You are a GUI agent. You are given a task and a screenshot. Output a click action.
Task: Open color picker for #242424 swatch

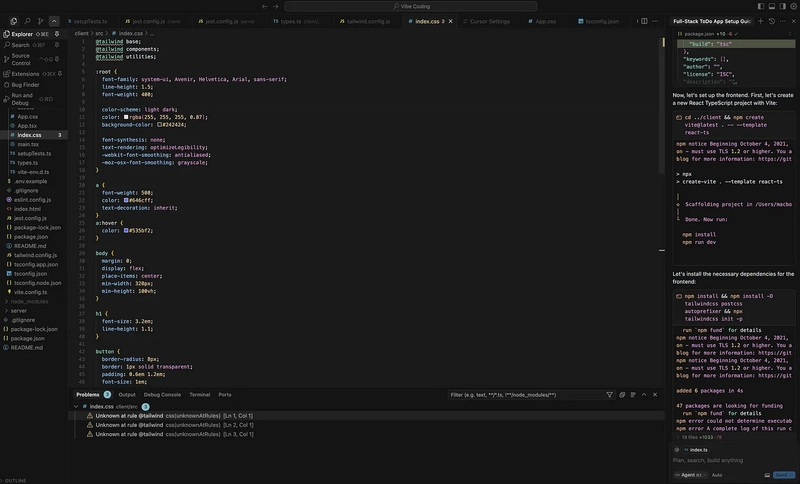[159, 124]
